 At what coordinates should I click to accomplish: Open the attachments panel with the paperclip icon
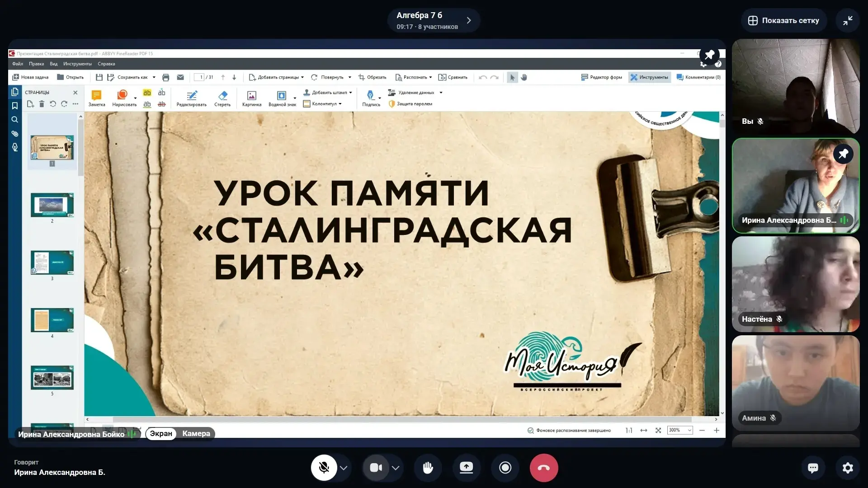pos(15,134)
